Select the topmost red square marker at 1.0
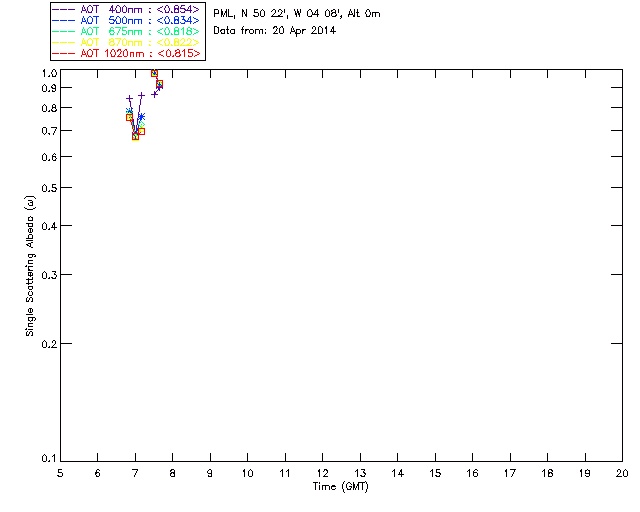The image size is (640, 512). click(x=154, y=73)
